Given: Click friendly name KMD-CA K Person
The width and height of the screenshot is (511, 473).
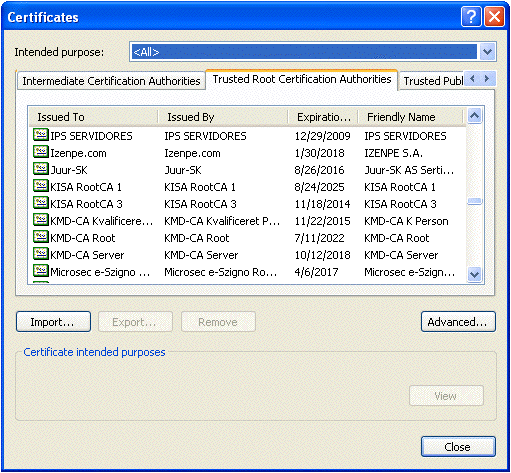Looking at the screenshot, I should [x=406, y=221].
